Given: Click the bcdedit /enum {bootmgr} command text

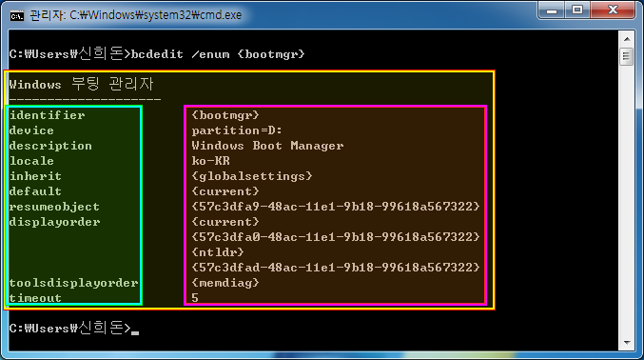Looking at the screenshot, I should [x=218, y=54].
